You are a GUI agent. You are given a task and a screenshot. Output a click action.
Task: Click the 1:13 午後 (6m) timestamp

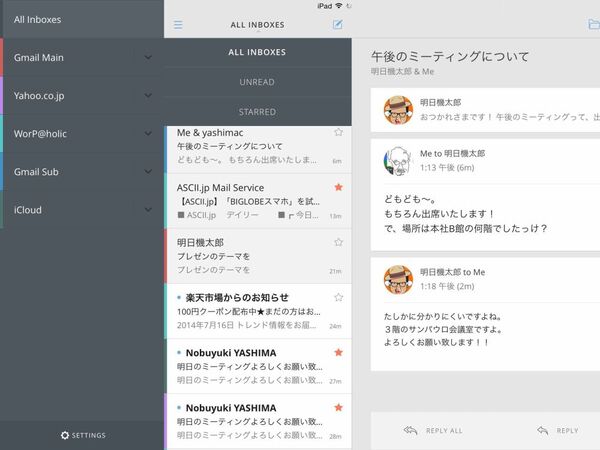[447, 168]
